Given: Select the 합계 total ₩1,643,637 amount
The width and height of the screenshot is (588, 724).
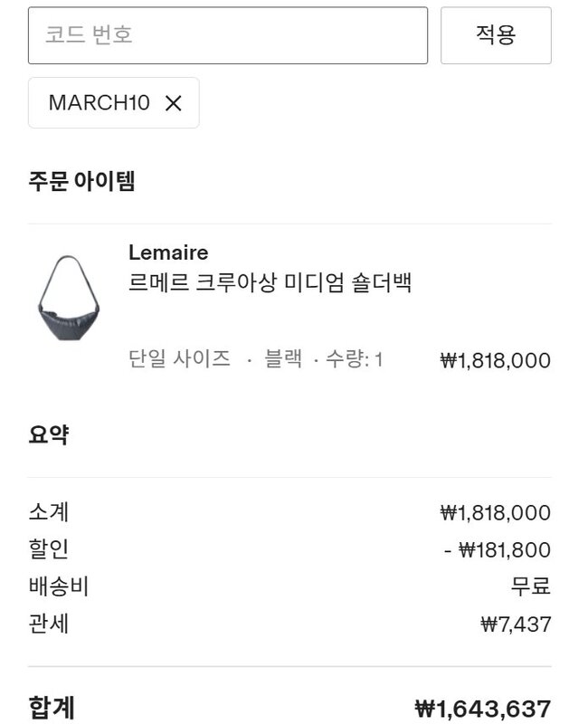Looking at the screenshot, I should (482, 709).
